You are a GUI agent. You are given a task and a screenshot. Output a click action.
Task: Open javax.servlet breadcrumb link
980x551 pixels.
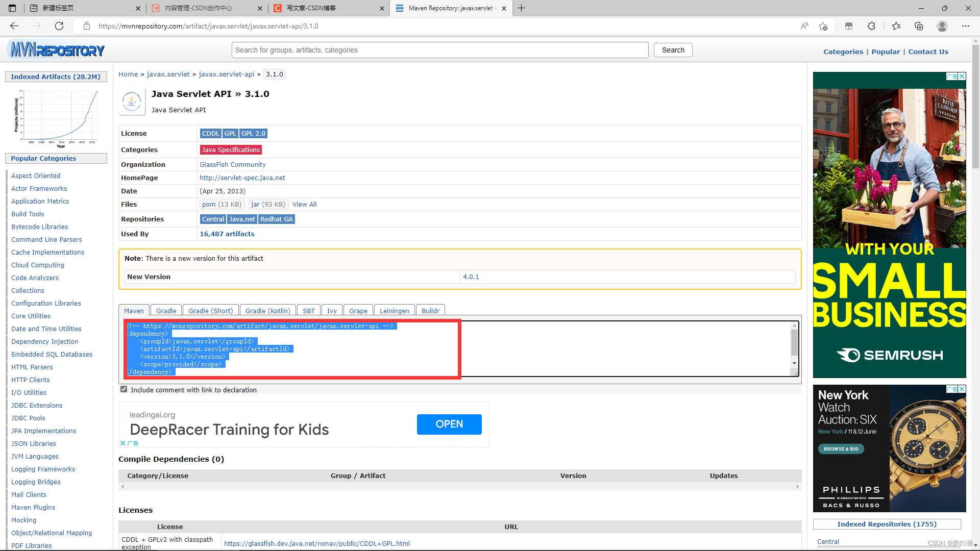click(168, 74)
